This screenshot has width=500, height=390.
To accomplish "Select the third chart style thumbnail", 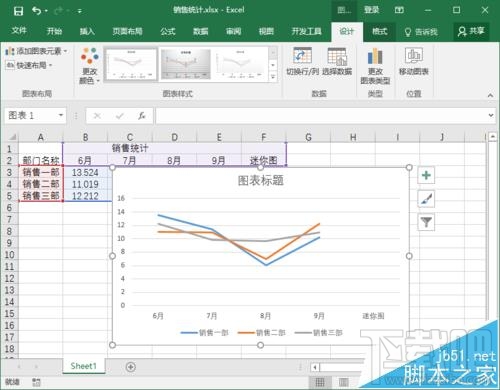I will pos(240,64).
